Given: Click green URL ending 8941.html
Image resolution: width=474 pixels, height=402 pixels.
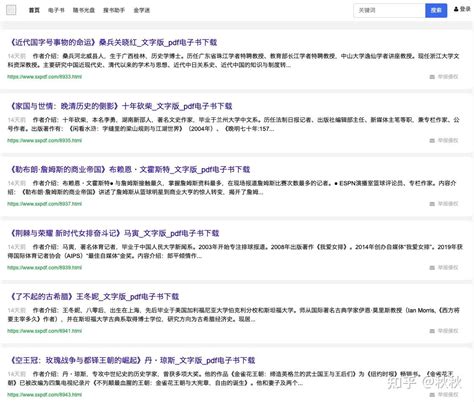Looking at the screenshot, I should [x=45, y=331].
